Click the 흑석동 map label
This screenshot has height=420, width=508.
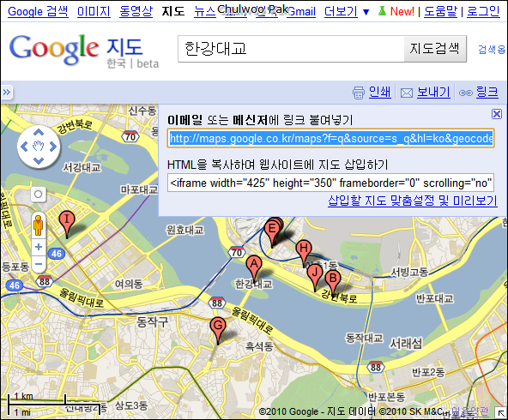[x=259, y=346]
